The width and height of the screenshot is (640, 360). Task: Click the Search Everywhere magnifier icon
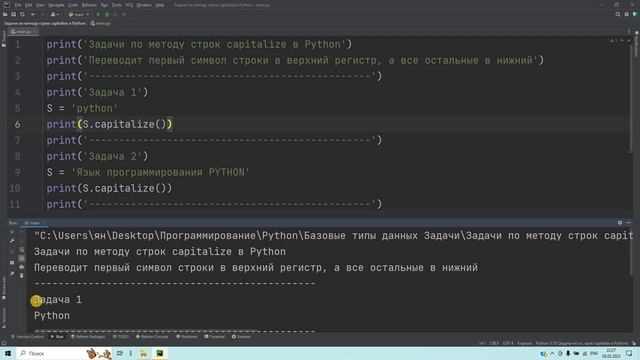pyautogui.click(x=618, y=14)
